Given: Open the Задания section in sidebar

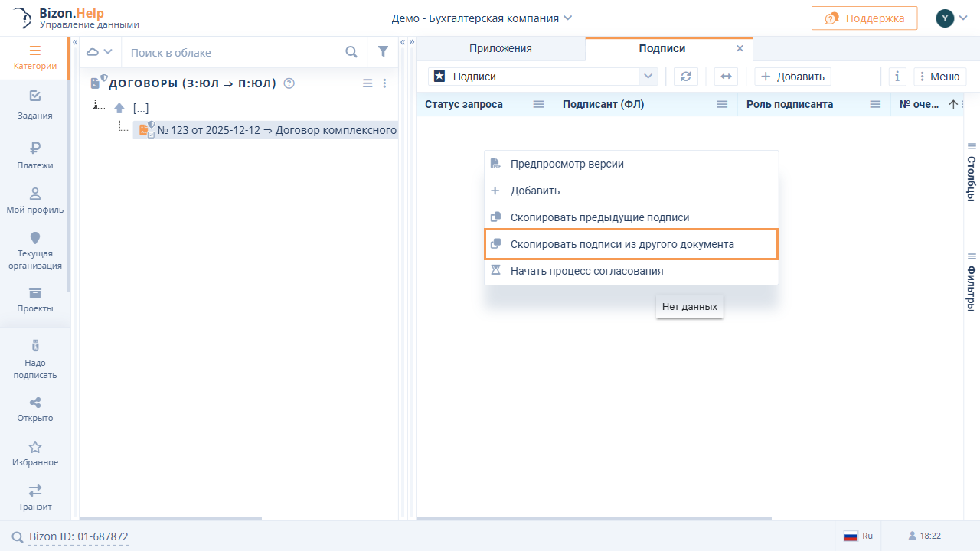Looking at the screenshot, I should click(35, 105).
